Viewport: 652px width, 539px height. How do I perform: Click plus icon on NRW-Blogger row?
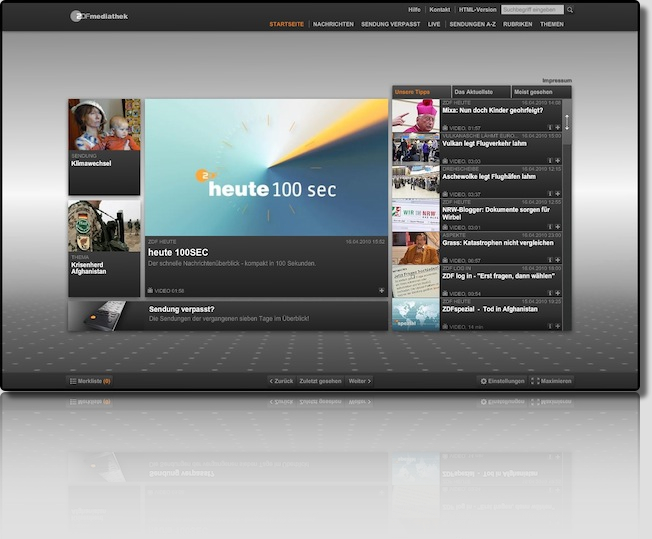coord(558,227)
